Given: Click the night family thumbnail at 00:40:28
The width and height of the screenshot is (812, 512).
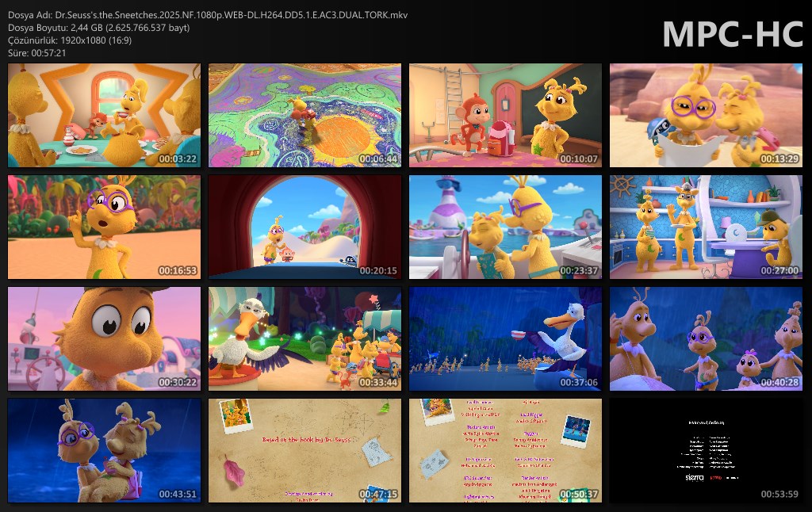Looking at the screenshot, I should (706, 339).
